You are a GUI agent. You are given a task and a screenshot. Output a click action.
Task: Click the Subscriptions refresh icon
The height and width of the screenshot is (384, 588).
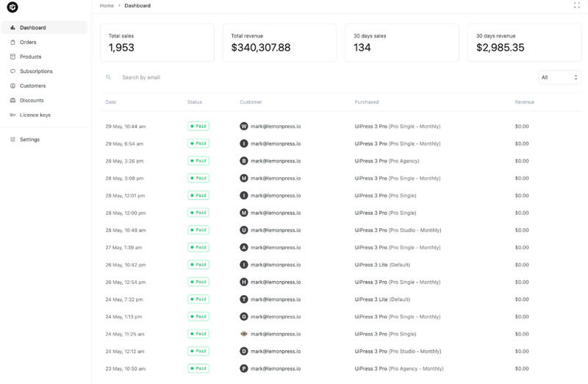tap(12, 71)
